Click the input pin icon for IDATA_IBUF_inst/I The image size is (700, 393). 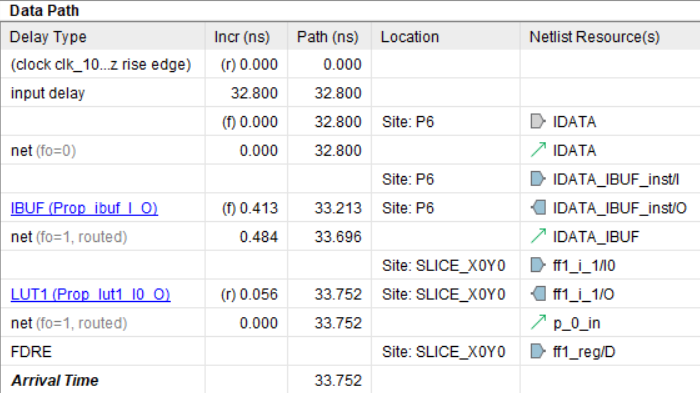[x=538, y=179]
